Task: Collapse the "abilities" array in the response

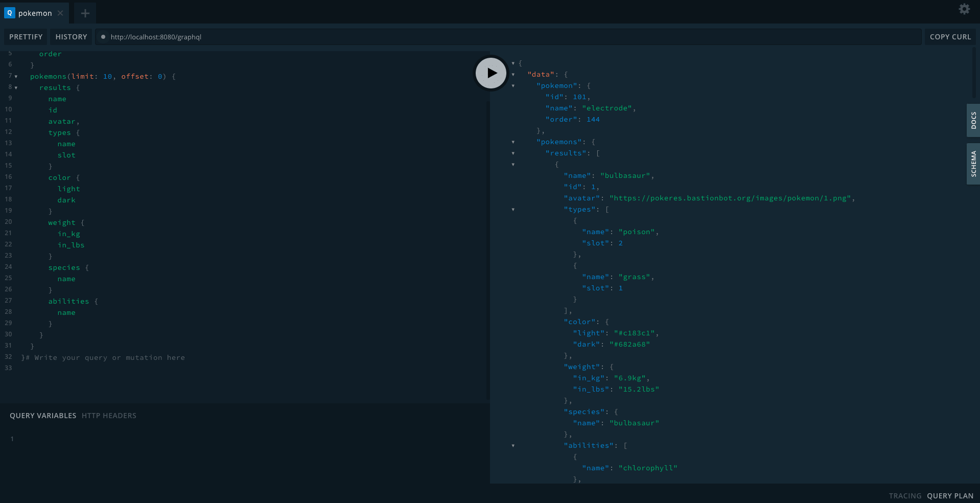Action: pyautogui.click(x=513, y=445)
